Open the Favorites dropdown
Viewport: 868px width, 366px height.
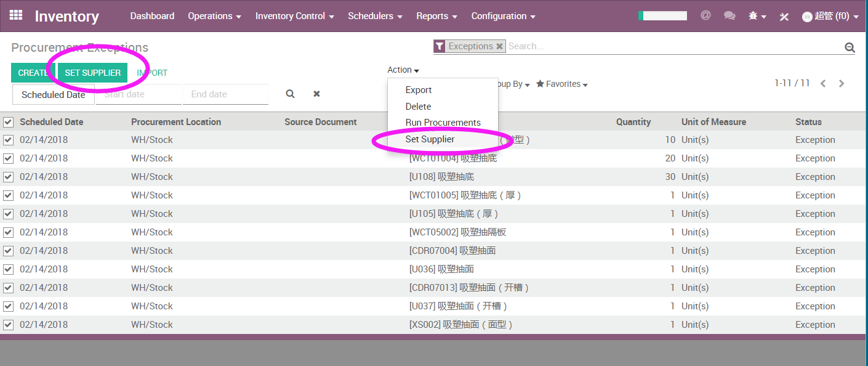pyautogui.click(x=561, y=84)
